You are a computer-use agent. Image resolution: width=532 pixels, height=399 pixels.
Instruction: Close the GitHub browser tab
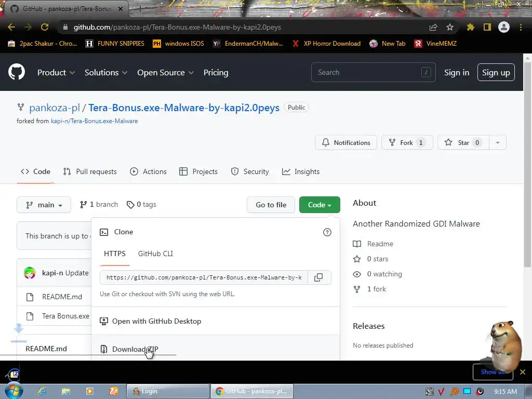121,9
